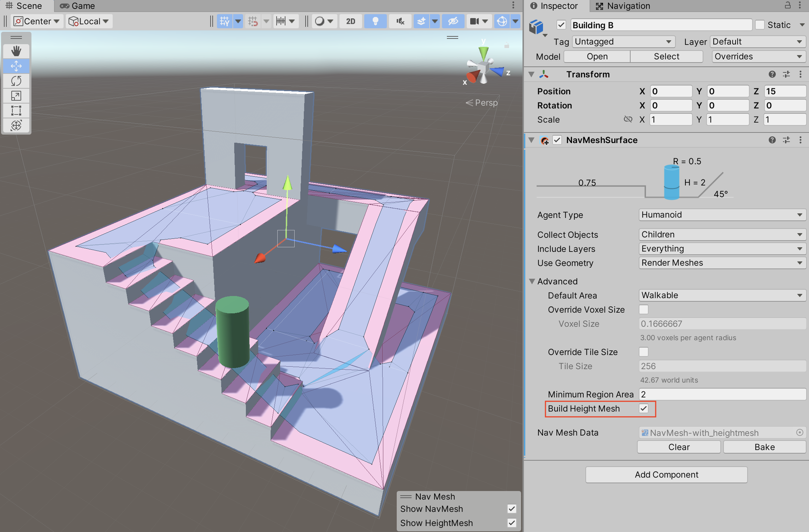Activate the Rotate tool
809x532 pixels.
point(16,81)
